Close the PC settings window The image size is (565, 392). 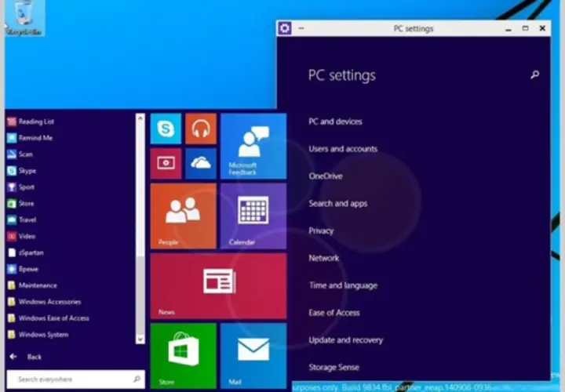point(542,28)
